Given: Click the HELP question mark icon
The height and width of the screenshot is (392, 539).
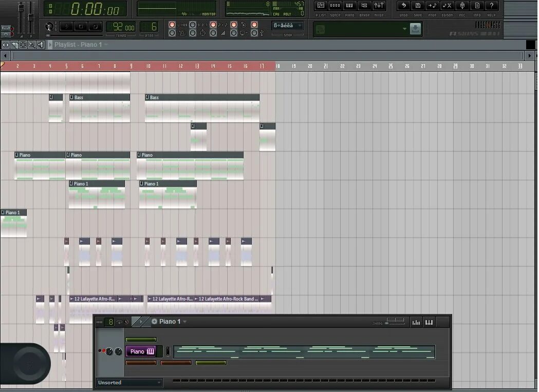Looking at the screenshot, I should [492, 6].
